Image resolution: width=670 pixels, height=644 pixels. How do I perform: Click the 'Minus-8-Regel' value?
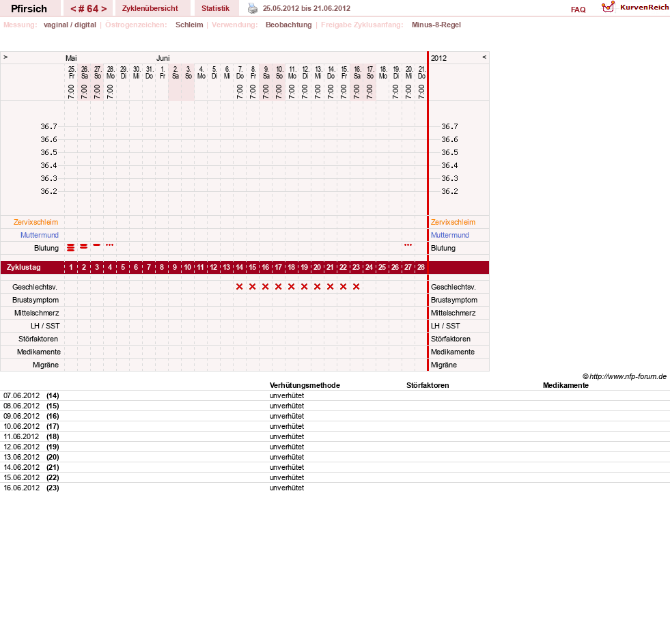(x=436, y=25)
